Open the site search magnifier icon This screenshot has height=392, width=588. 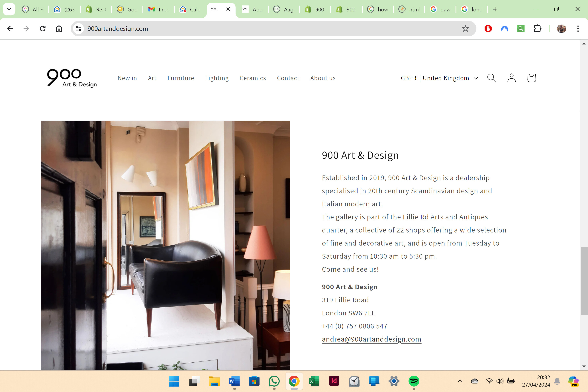[491, 78]
